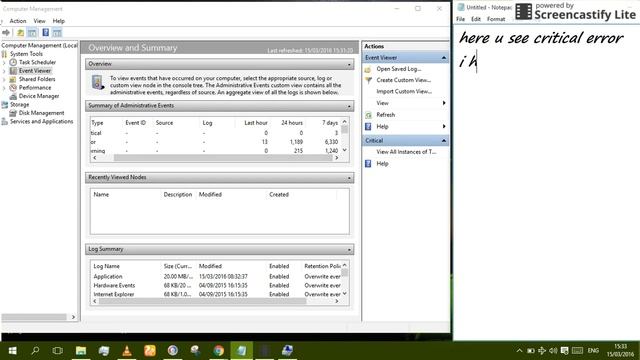Open the File menu in Notepad
Viewport: 640px width, 360px height.
(460, 19)
